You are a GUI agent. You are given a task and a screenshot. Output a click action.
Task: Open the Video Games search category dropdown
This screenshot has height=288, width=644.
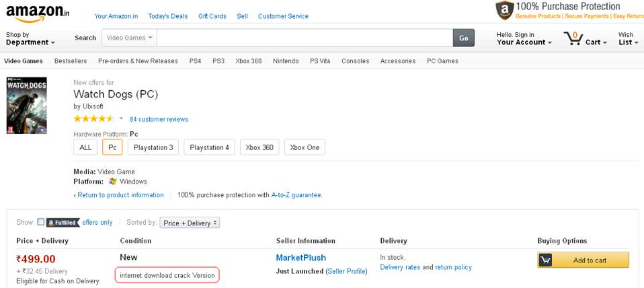130,38
